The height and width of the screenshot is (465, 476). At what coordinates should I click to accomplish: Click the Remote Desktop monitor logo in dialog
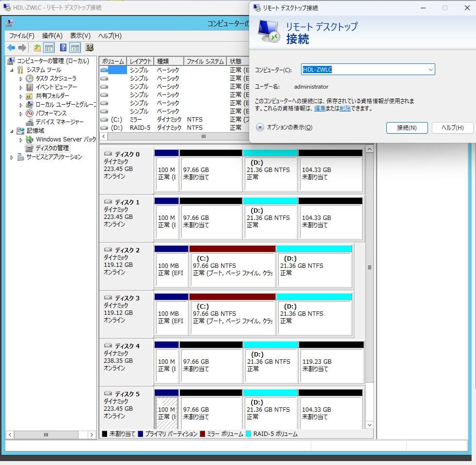click(x=268, y=31)
